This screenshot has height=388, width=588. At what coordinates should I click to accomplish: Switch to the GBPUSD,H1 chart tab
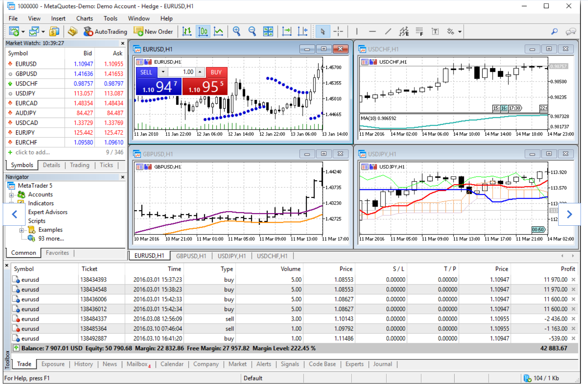click(x=191, y=256)
